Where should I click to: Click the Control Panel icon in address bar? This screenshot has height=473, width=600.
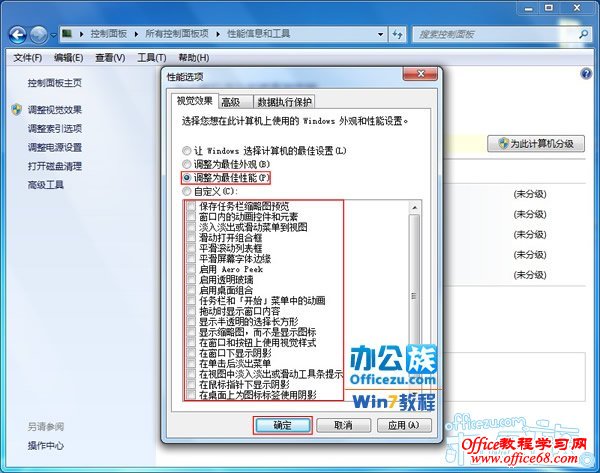pos(67,34)
